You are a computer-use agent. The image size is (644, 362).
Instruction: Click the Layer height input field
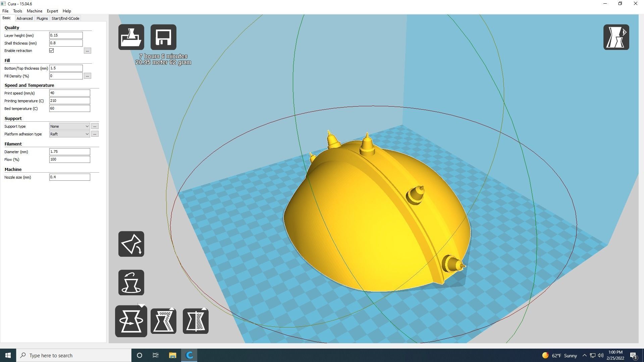click(66, 36)
